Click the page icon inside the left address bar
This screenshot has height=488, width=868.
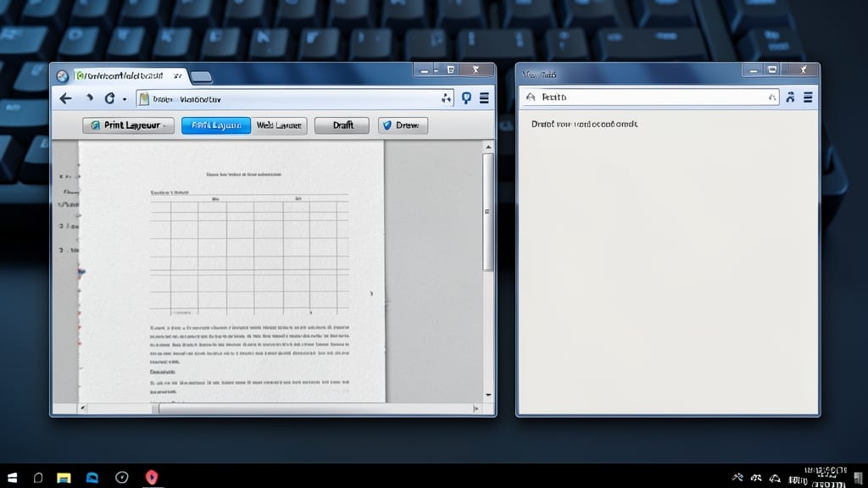point(144,99)
